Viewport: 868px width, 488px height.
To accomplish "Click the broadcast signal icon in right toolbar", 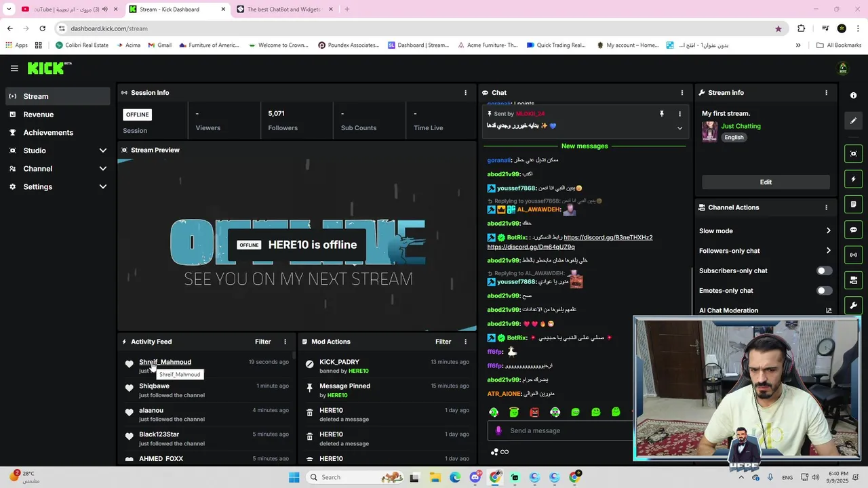I will (854, 255).
